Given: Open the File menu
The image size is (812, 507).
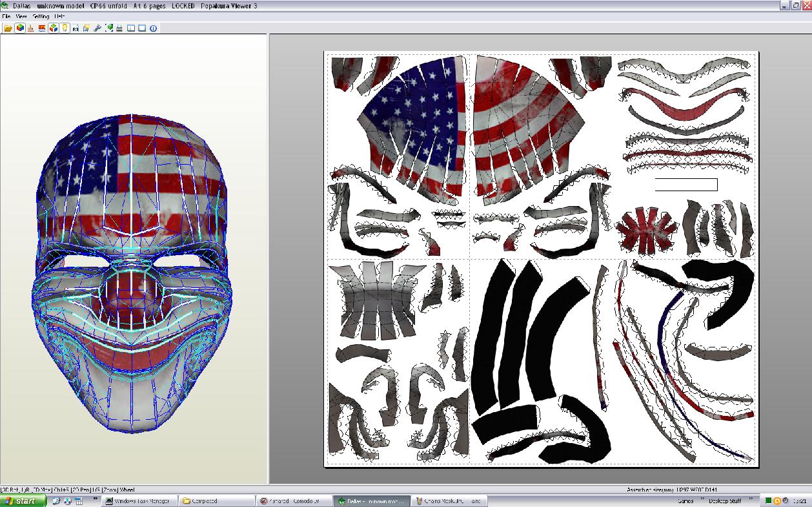Looking at the screenshot, I should [x=6, y=16].
